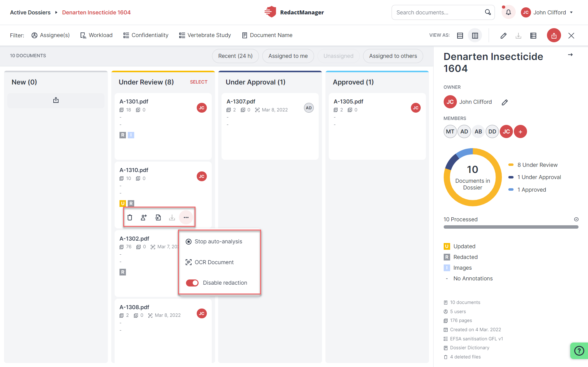Viewport: 588px width, 367px height.
Task: Click the 10 Processed progress bar
Action: 511,227
